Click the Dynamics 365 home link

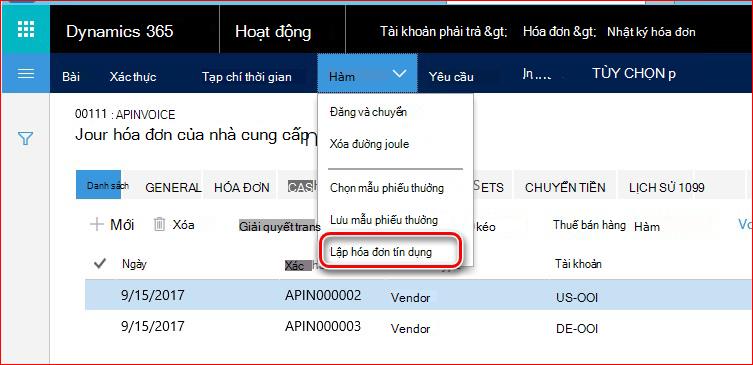pyautogui.click(x=120, y=32)
